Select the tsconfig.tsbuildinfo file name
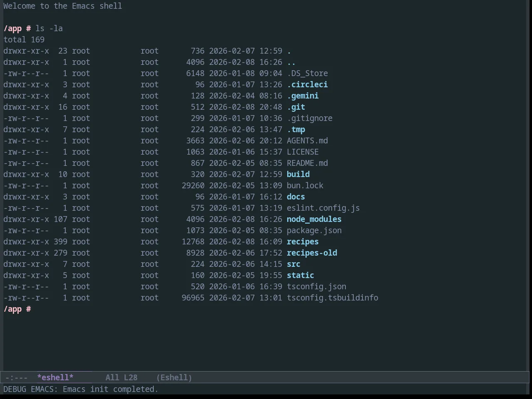 pyautogui.click(x=332, y=298)
